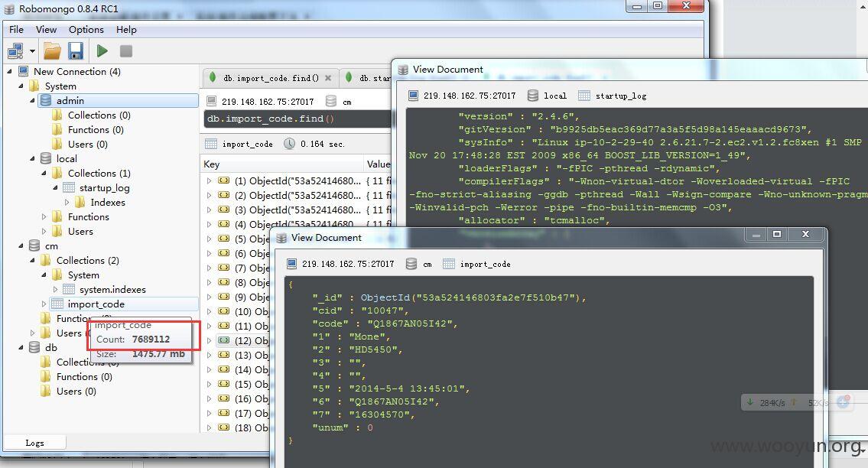
Task: Open the Help menu
Action: click(126, 30)
